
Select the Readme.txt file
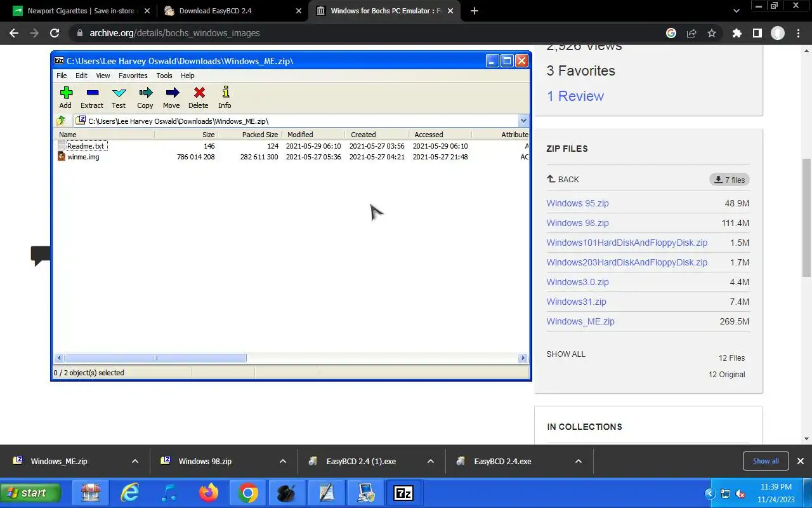(86, 146)
